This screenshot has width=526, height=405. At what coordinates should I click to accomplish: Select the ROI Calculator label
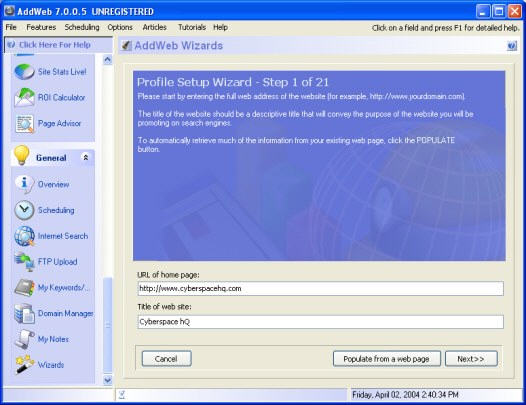[61, 97]
